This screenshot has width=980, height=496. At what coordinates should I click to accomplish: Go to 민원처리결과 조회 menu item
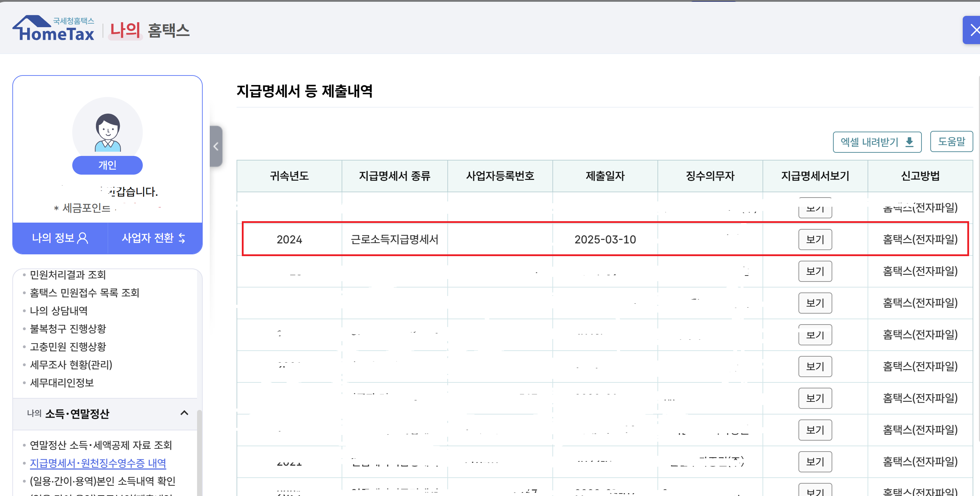click(68, 274)
